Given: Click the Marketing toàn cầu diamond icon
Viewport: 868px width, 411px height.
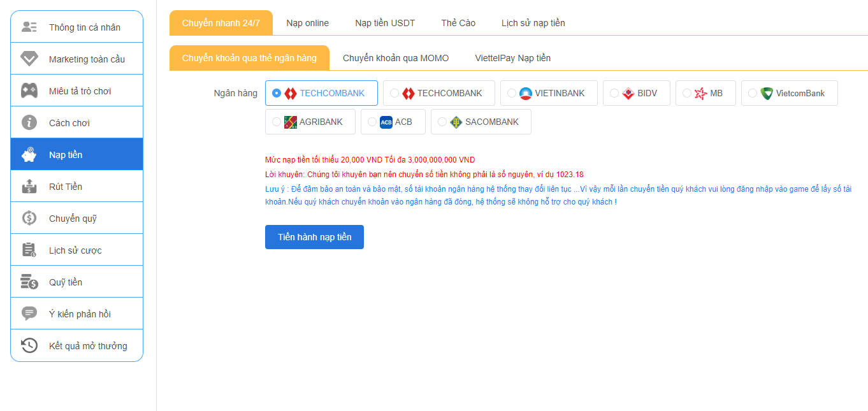Looking at the screenshot, I should click(x=29, y=59).
